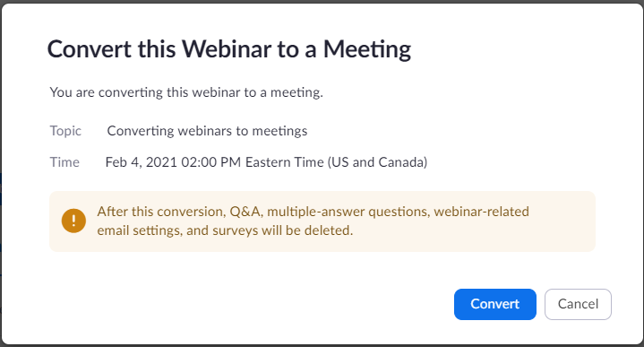Click the orange exclamation warning icon

coord(74,221)
